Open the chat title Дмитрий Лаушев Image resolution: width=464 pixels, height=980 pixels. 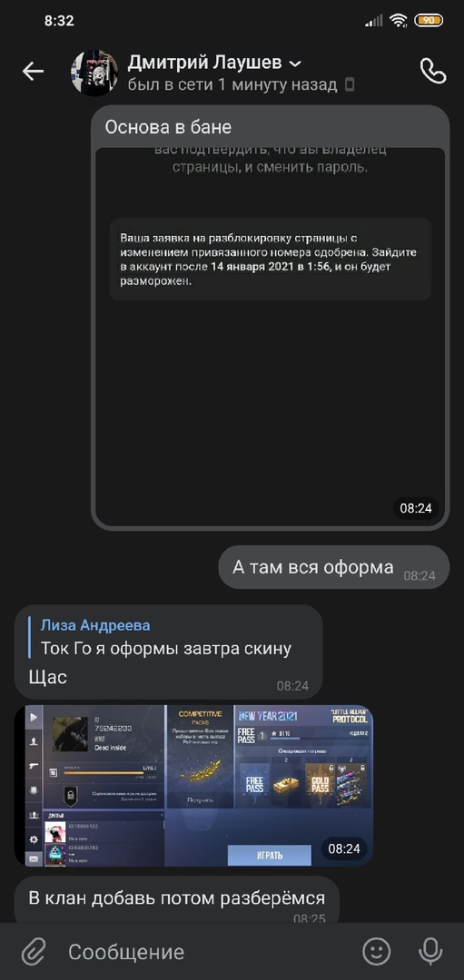point(206,63)
